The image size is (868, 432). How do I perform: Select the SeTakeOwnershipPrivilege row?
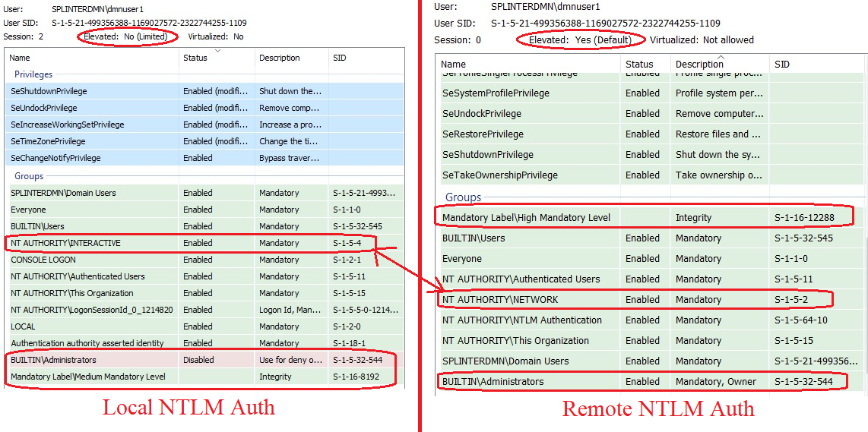coord(499,175)
